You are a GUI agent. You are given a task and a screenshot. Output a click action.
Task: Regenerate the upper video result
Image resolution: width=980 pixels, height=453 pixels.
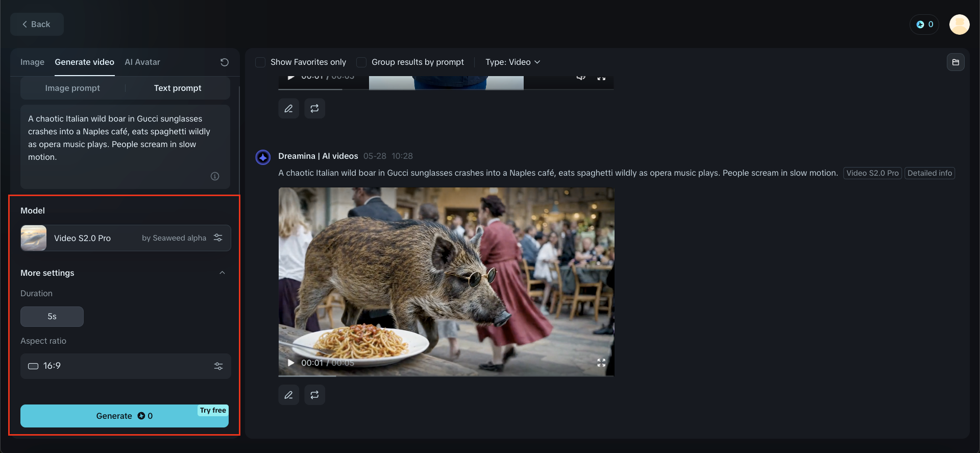[x=314, y=108]
